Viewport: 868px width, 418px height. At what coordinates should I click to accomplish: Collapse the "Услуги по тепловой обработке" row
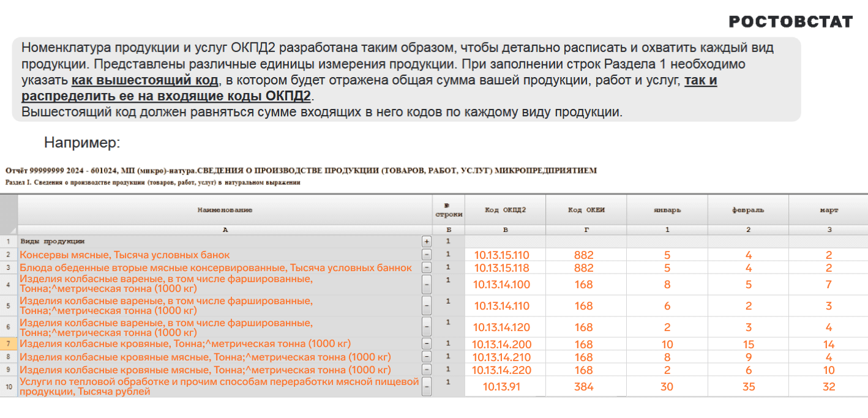[x=427, y=386]
